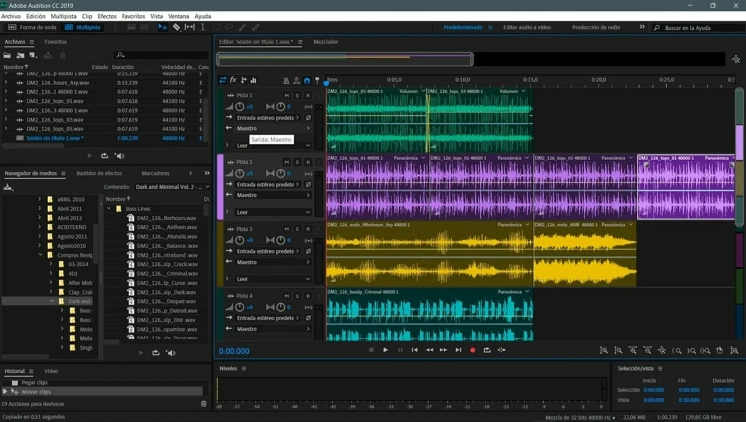Collapse the Bass Lines folder
Screen dimensions: 746x422
(109, 208)
